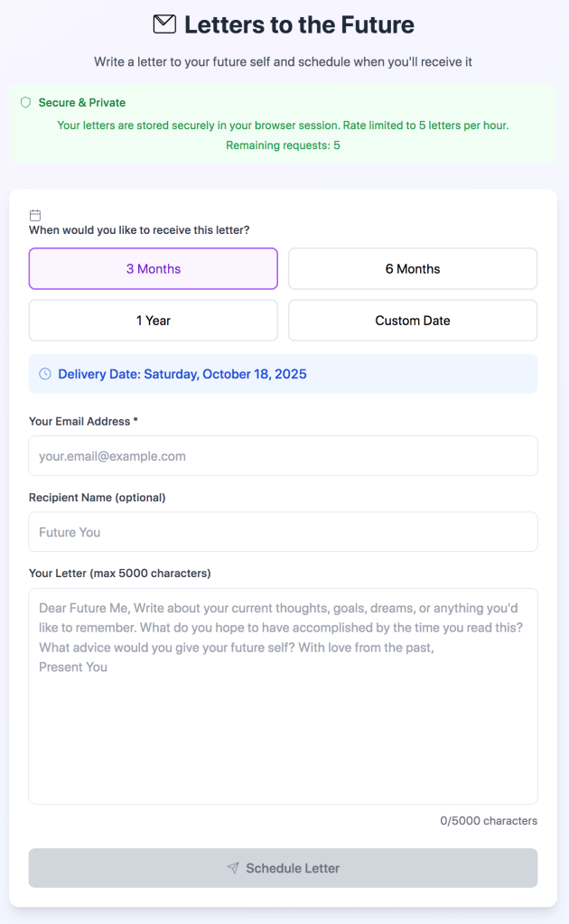Click the Remaining requests: 5 text

point(283,145)
